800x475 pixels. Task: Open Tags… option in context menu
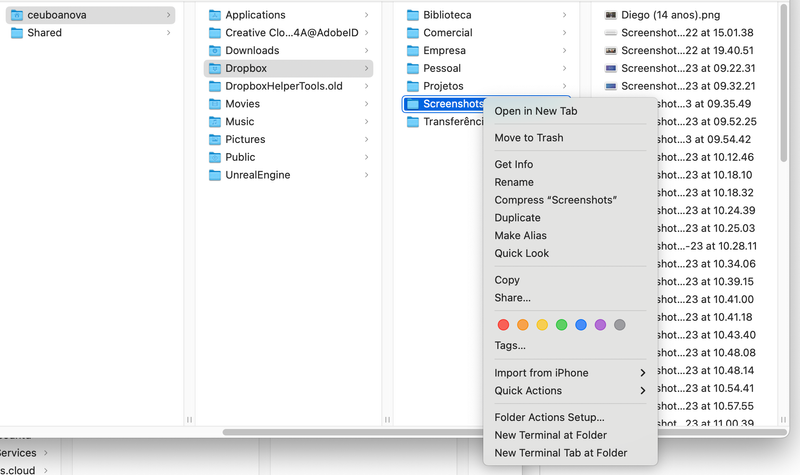510,345
